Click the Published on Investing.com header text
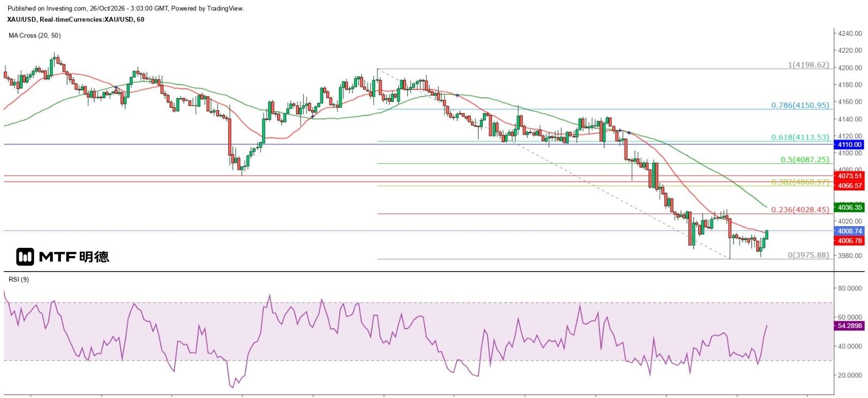 [x=125, y=9]
